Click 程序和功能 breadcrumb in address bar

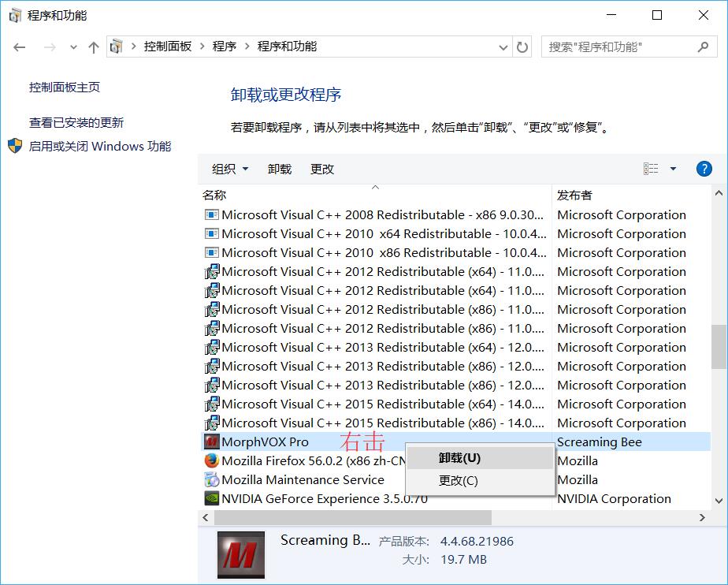coord(287,47)
